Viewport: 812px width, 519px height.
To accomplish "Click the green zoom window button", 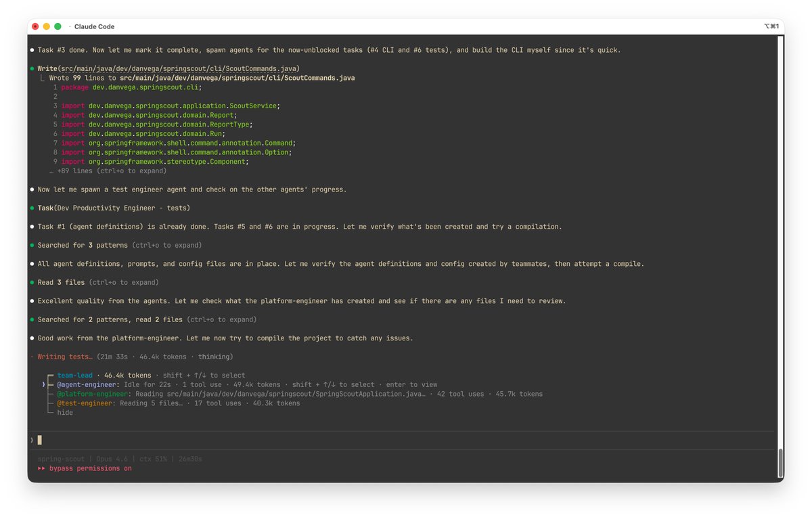I will click(x=58, y=26).
